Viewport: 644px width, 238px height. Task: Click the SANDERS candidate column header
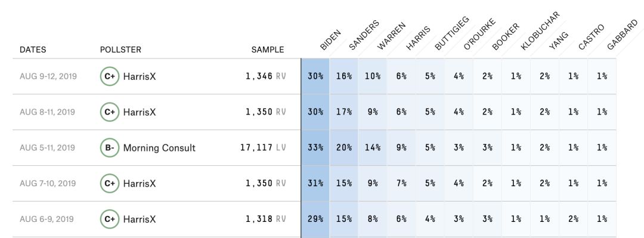coord(364,35)
